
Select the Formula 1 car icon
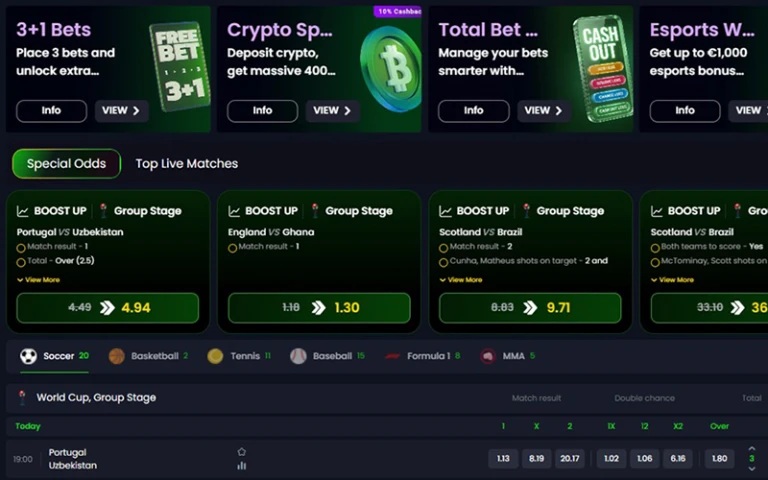pyautogui.click(x=392, y=356)
